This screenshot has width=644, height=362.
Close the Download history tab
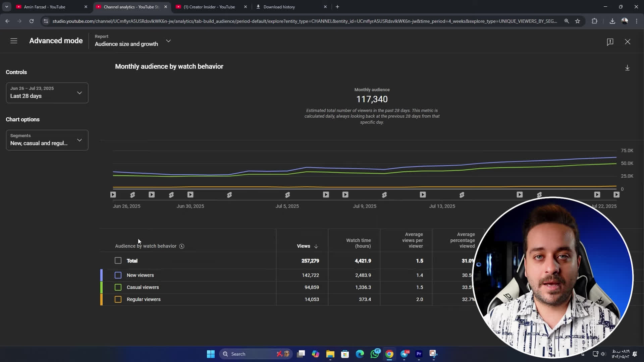pyautogui.click(x=325, y=7)
